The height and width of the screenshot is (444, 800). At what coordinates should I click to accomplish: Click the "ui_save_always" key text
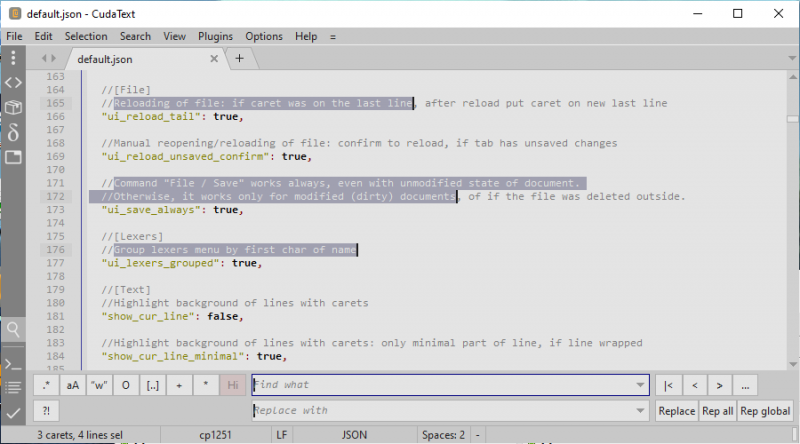point(151,210)
